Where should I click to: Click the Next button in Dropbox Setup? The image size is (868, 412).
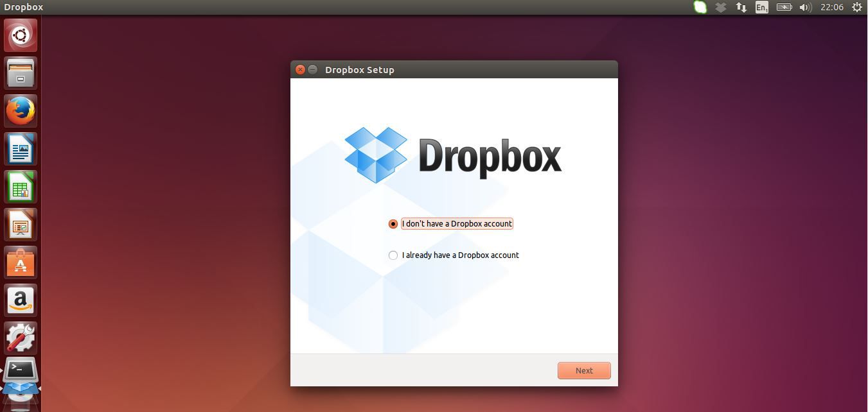coord(584,370)
